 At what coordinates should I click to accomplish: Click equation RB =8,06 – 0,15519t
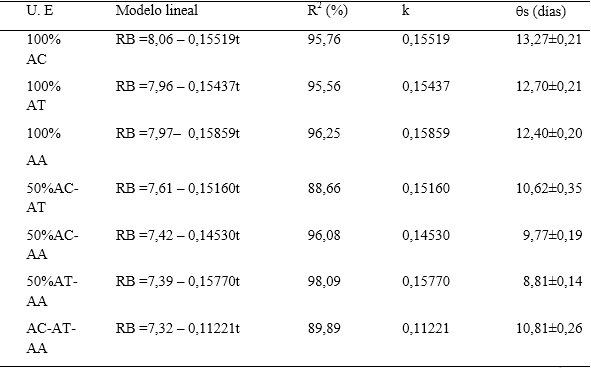coord(178,39)
